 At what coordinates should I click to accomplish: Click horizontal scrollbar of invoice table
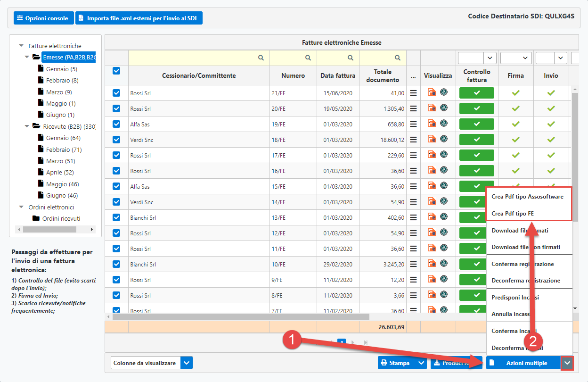241,316
